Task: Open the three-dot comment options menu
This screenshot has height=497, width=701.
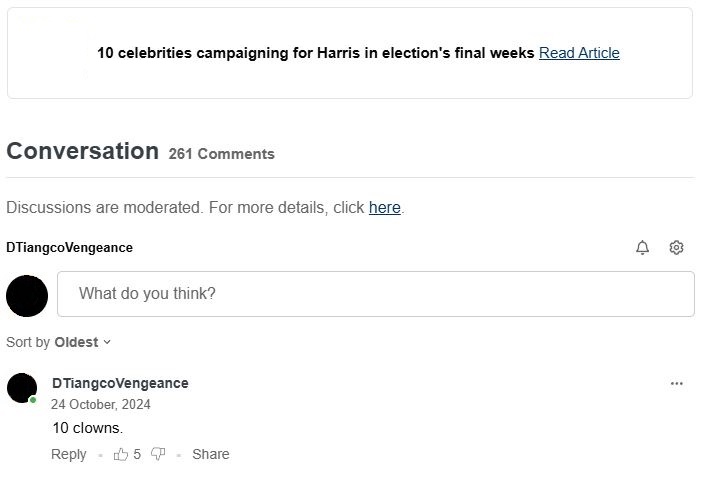Action: point(677,383)
